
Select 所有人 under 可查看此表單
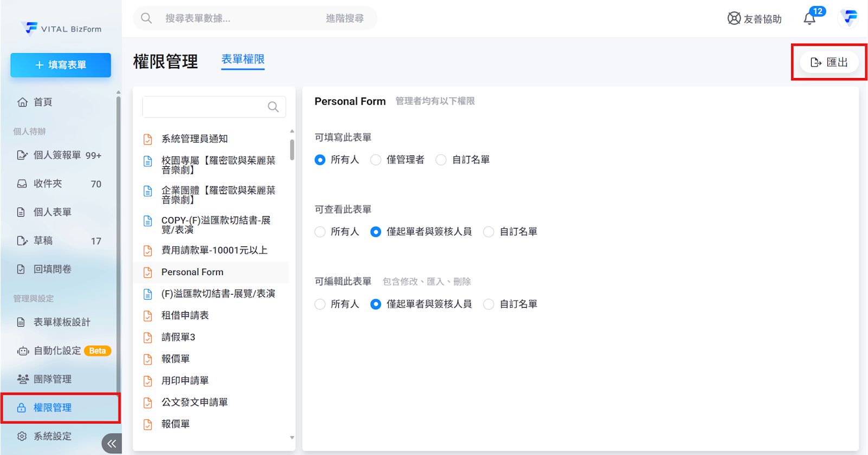[320, 232]
